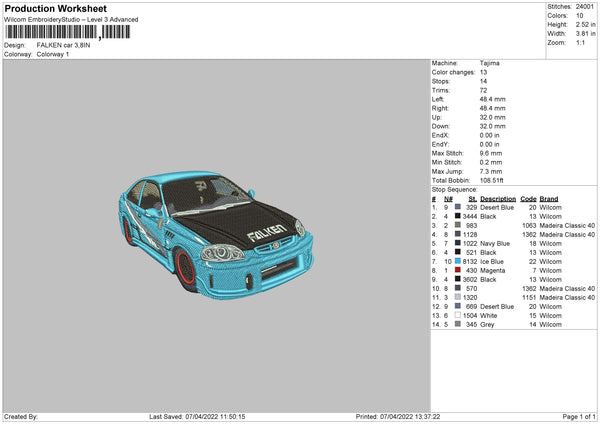Click the Production Worksheet title
This screenshot has height=424, width=600.
[55, 8]
